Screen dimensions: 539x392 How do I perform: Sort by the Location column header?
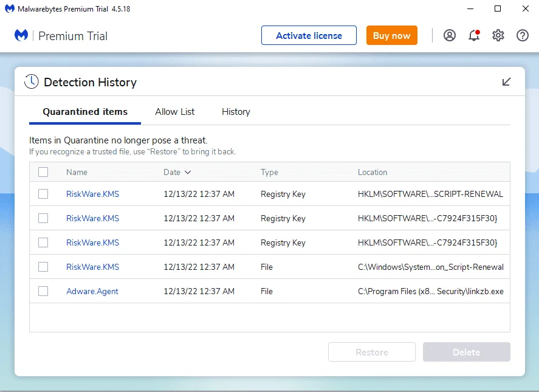(x=372, y=172)
